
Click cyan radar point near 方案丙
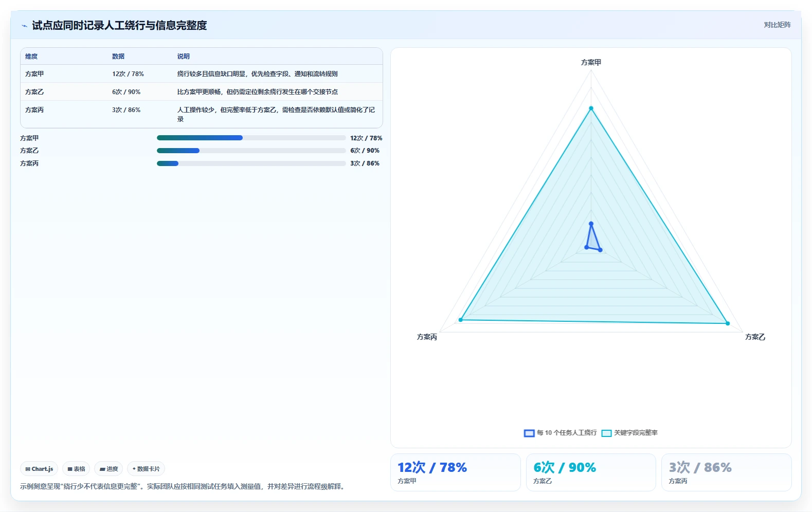[x=461, y=320]
